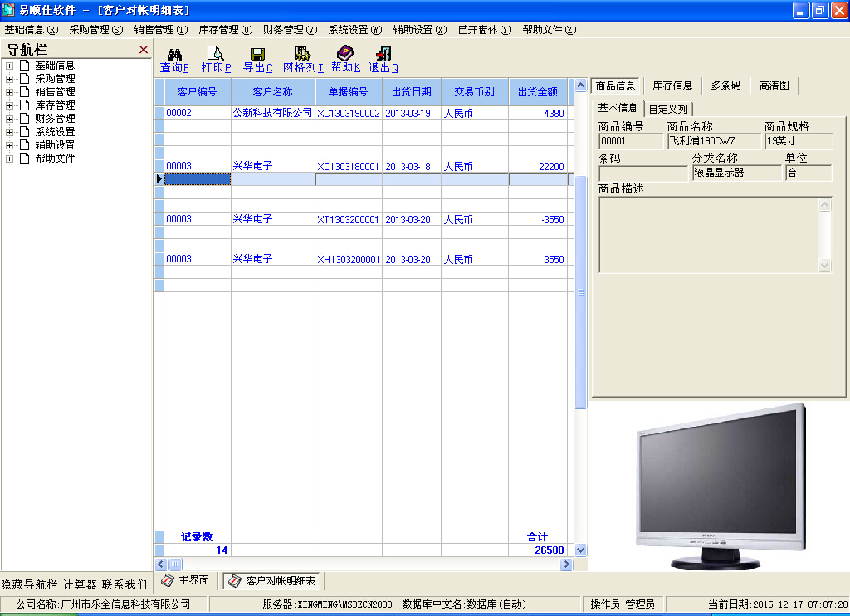Click the empty 条码 input field
This screenshot has width=850, height=616.
tap(643, 174)
